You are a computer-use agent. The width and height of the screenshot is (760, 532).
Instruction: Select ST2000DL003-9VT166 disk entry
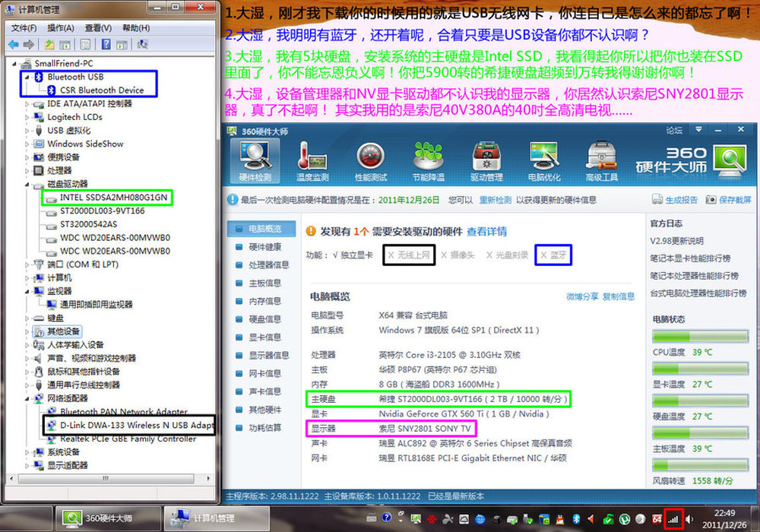pyautogui.click(x=103, y=211)
